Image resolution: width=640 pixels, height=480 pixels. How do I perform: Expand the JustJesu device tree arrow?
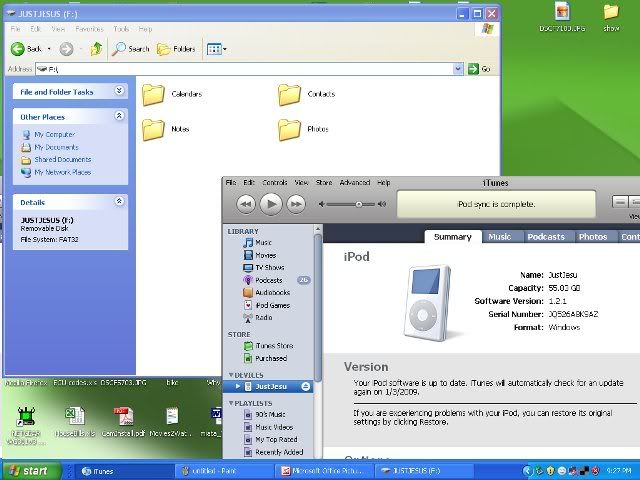[237, 386]
